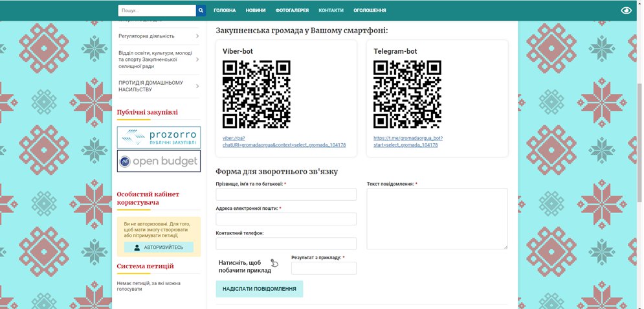
Task: Click the Адреса електронної пошти field
Action: [x=286, y=219]
